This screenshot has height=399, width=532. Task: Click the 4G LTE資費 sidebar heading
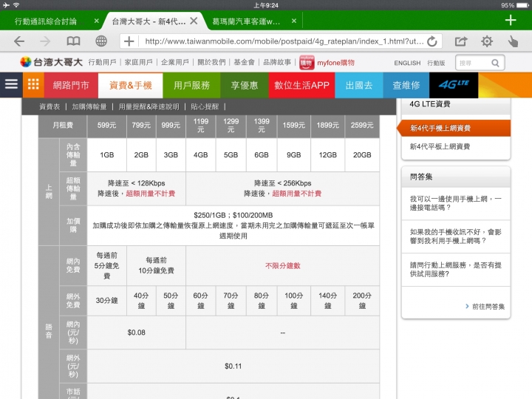pos(430,104)
